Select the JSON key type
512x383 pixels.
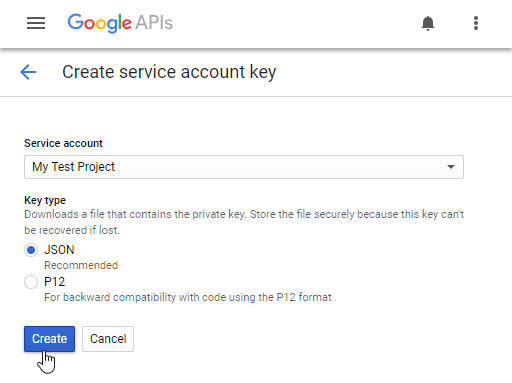(x=31, y=250)
